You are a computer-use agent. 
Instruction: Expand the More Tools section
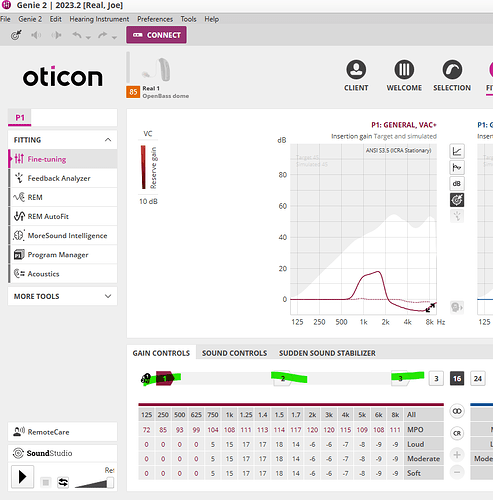pyautogui.click(x=108, y=296)
